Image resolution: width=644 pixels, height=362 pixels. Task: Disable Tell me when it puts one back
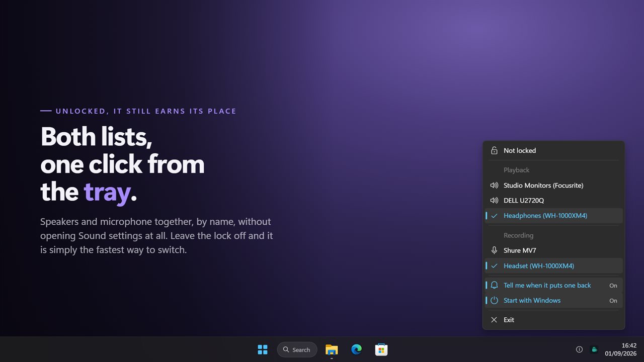pyautogui.click(x=553, y=285)
